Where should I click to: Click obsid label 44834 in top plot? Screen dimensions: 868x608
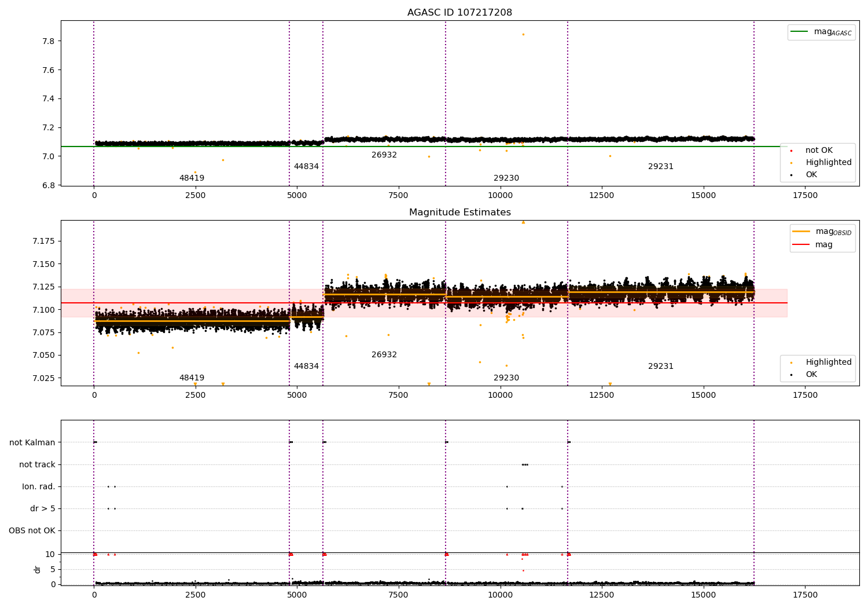306,167
